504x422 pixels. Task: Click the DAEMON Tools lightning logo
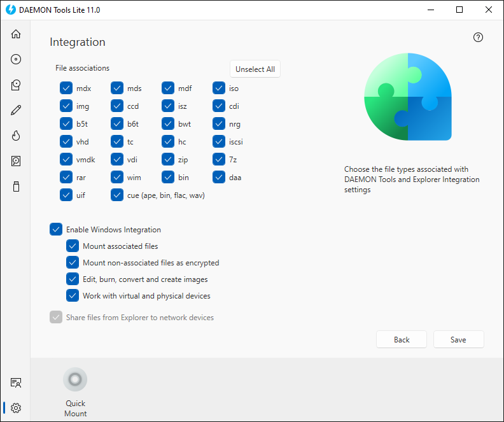(x=11, y=10)
